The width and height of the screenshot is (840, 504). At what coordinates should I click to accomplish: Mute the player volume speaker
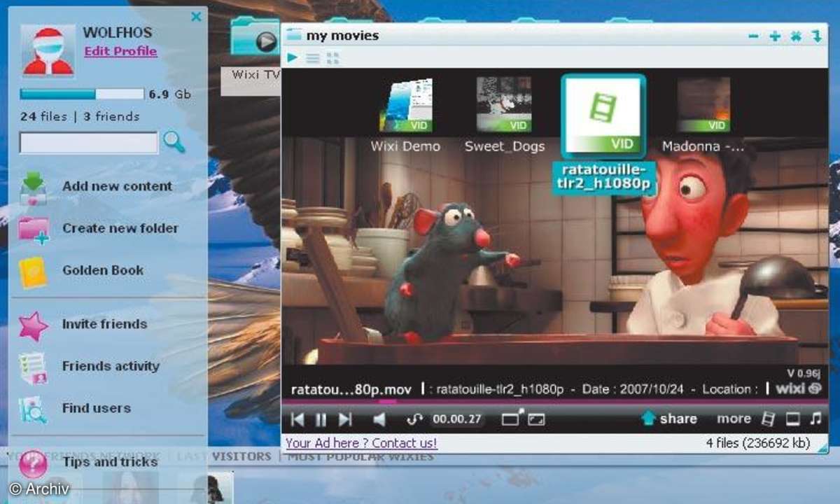tap(379, 419)
